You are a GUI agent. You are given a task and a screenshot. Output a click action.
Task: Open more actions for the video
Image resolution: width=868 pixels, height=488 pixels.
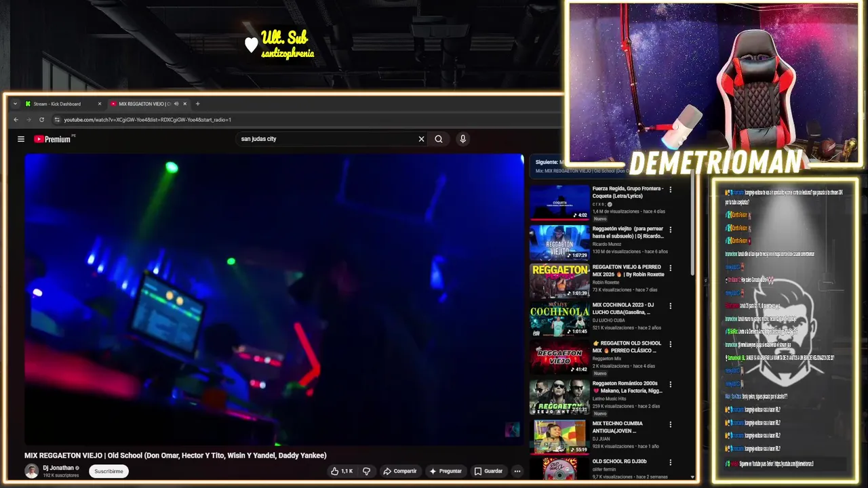point(517,471)
